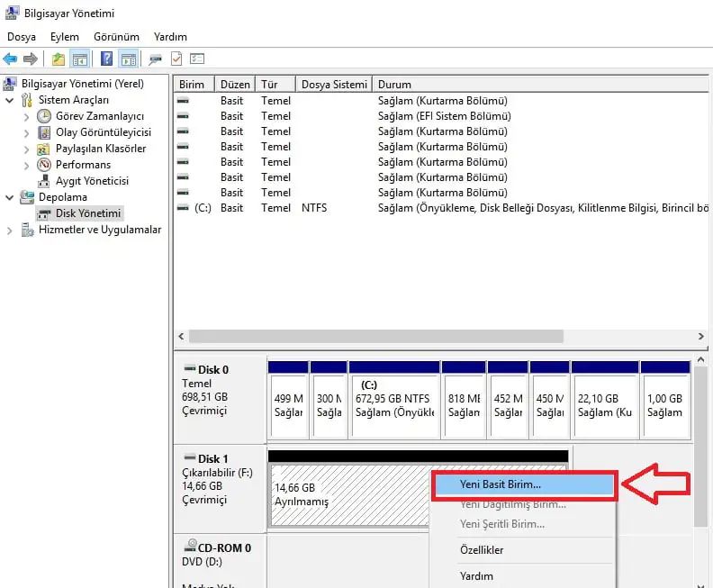Select Özellikler in the context menu
The width and height of the screenshot is (713, 588).
482,550
